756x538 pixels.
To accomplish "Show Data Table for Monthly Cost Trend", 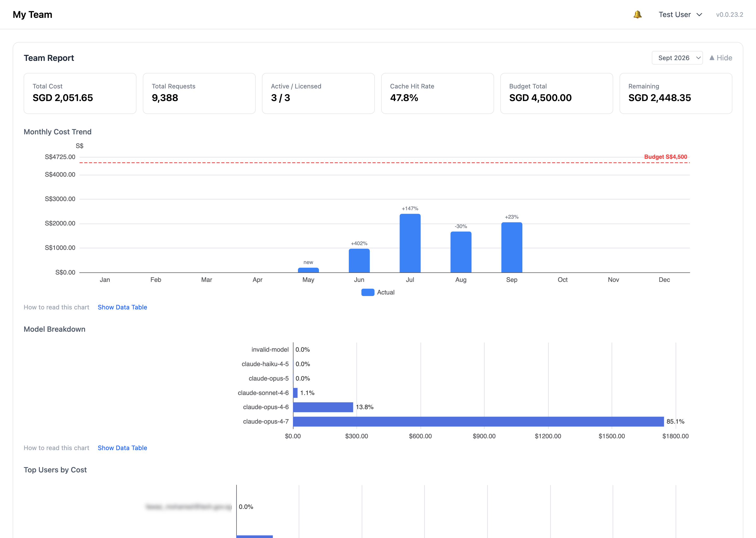I will [x=122, y=307].
